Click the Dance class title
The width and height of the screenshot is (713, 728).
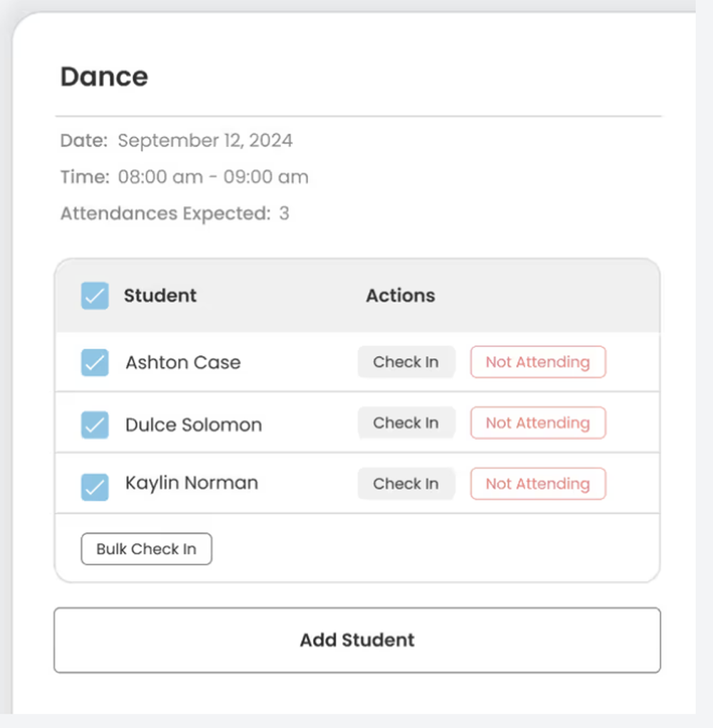tap(104, 76)
